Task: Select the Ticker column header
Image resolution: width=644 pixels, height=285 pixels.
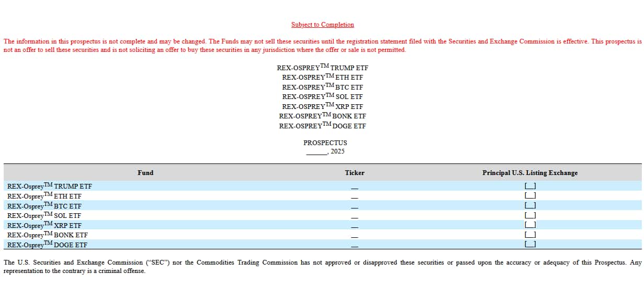Action: (x=355, y=173)
